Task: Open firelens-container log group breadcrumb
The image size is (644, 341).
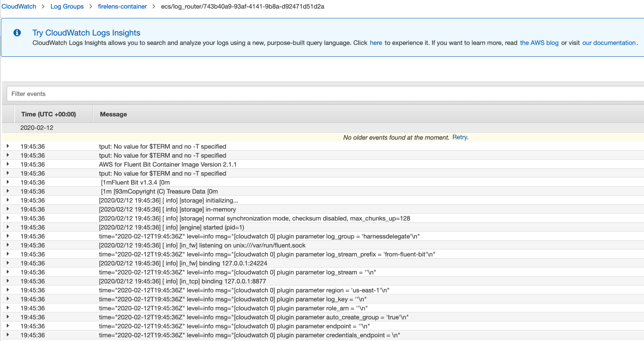Action: 122,7
